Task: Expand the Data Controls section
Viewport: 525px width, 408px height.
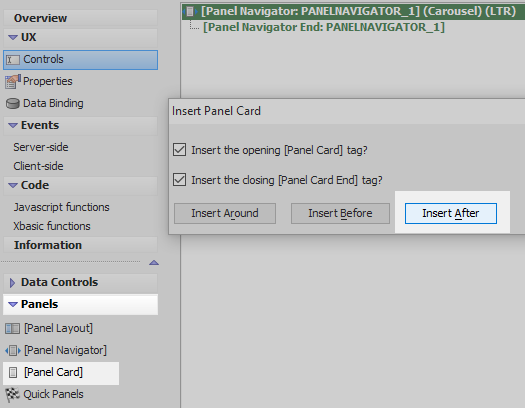Action: (x=12, y=283)
